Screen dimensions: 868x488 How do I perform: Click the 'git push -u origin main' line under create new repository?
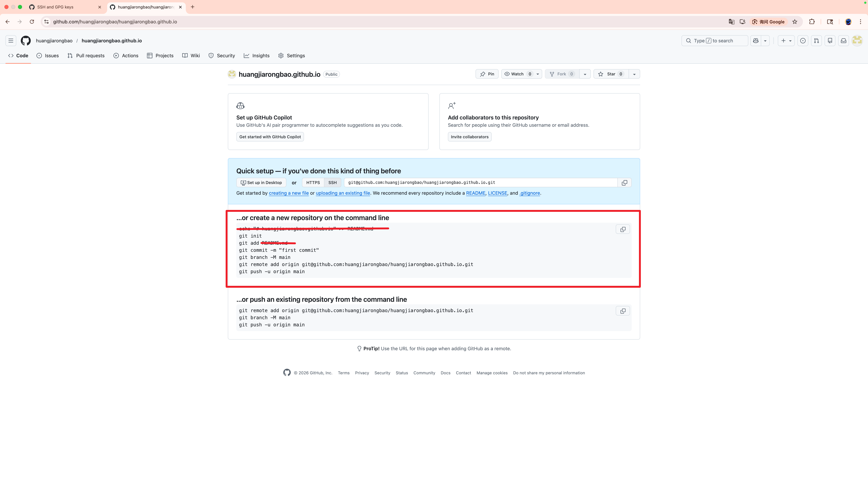(272, 271)
